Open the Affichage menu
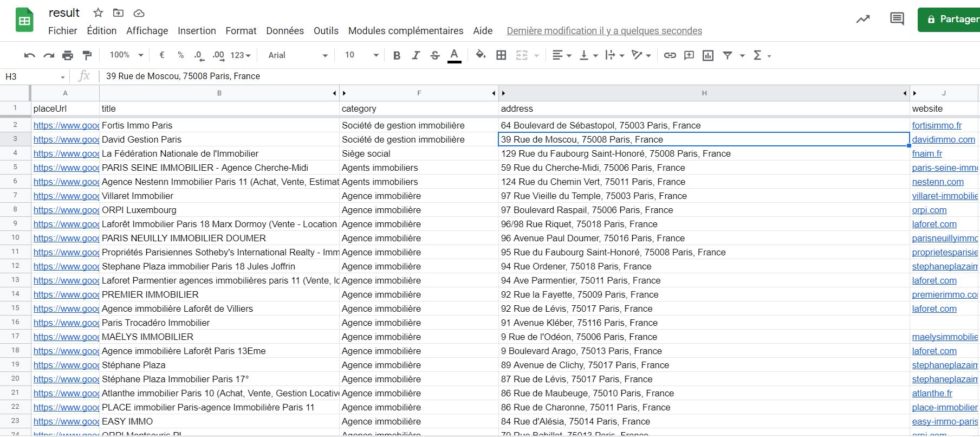Screen dimensions: 980x437 (x=147, y=31)
